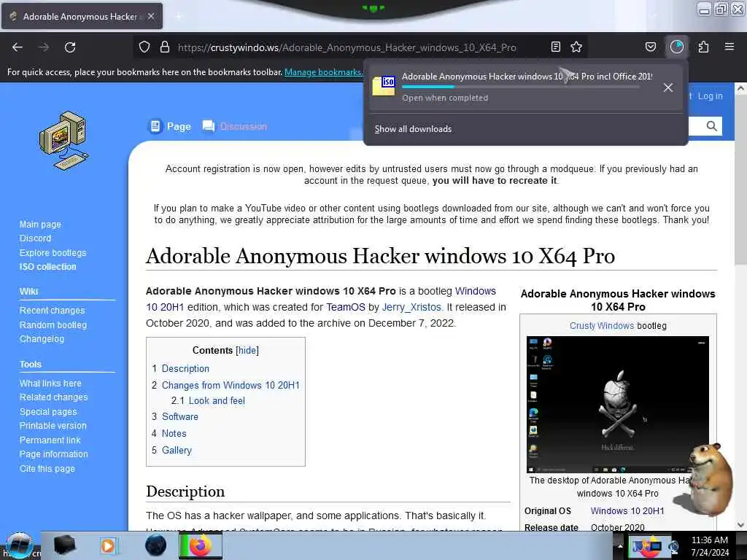Open the TeamOS link in article
Image resolution: width=747 pixels, height=560 pixels.
(x=345, y=307)
